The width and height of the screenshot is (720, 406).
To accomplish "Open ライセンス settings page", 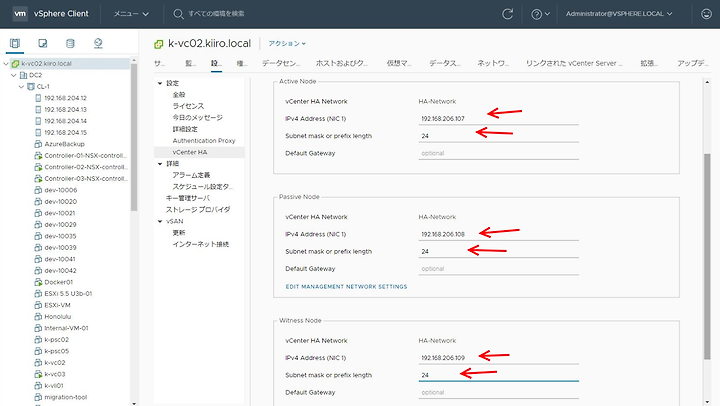I will tap(188, 106).
